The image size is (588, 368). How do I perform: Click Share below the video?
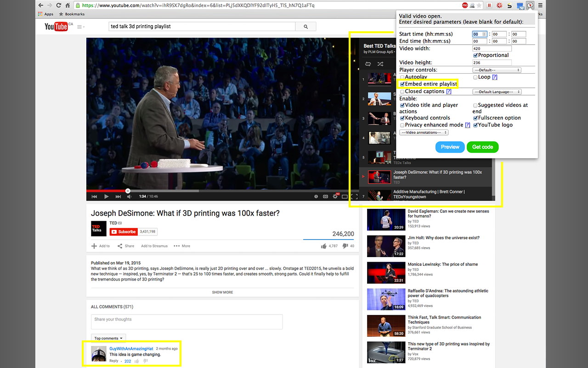point(126,246)
